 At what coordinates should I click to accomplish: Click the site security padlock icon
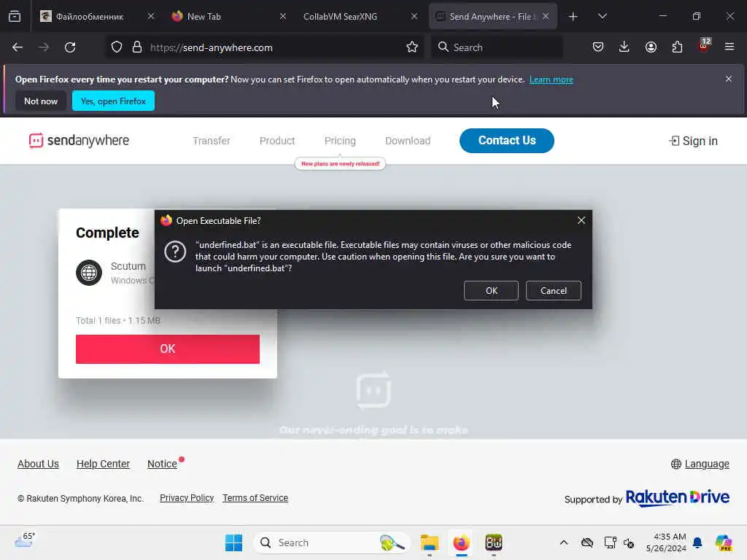[137, 47]
